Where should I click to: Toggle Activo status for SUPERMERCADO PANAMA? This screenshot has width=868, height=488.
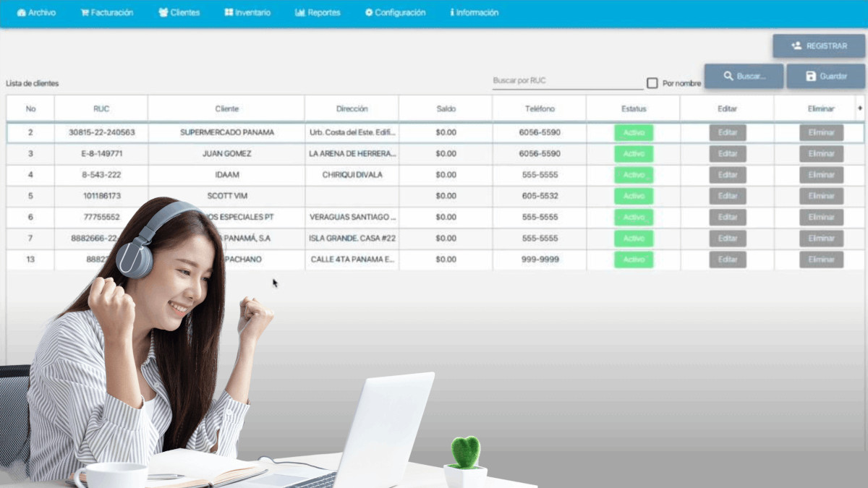point(634,133)
